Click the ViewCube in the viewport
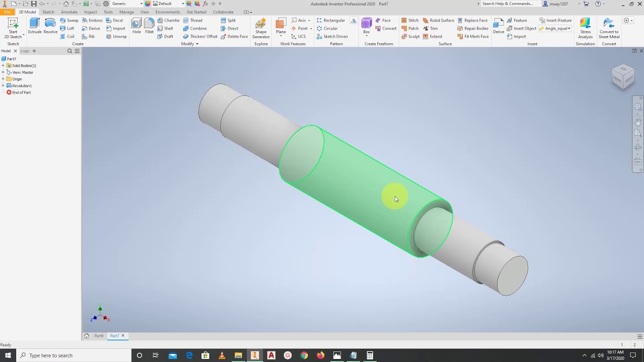The image size is (644, 362). tap(623, 76)
